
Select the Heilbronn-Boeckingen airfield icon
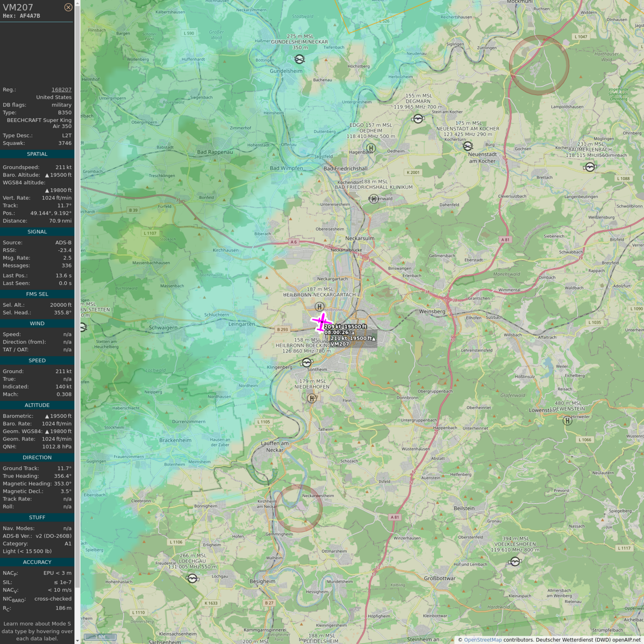tap(306, 363)
